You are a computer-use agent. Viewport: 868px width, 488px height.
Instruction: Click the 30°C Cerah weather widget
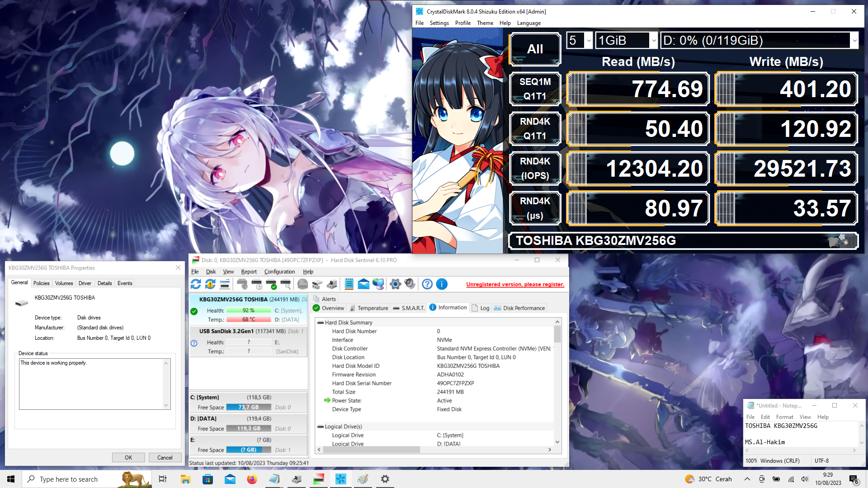click(708, 479)
